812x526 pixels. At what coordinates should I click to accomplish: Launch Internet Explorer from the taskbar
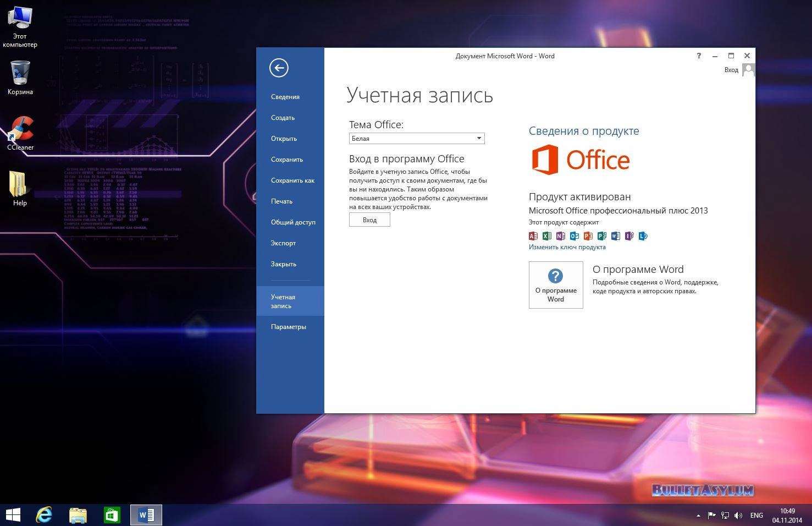coord(44,515)
